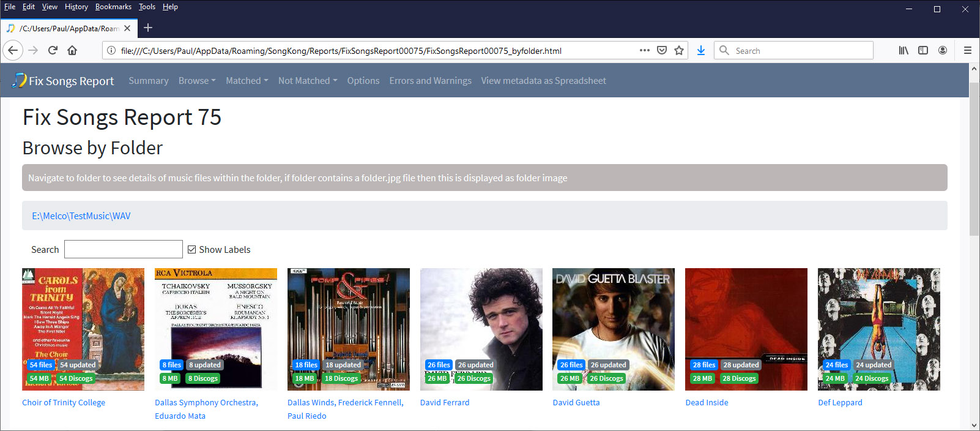Bookmark this page with the star icon
The height and width of the screenshot is (431, 980).
[x=679, y=51]
